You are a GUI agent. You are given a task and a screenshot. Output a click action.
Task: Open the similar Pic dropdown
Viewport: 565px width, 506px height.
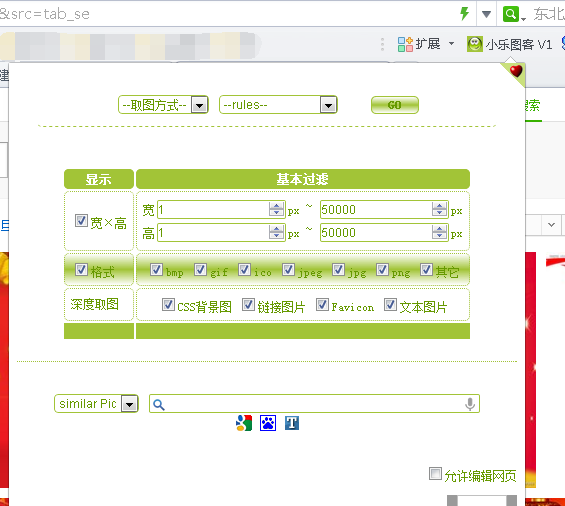coord(96,404)
